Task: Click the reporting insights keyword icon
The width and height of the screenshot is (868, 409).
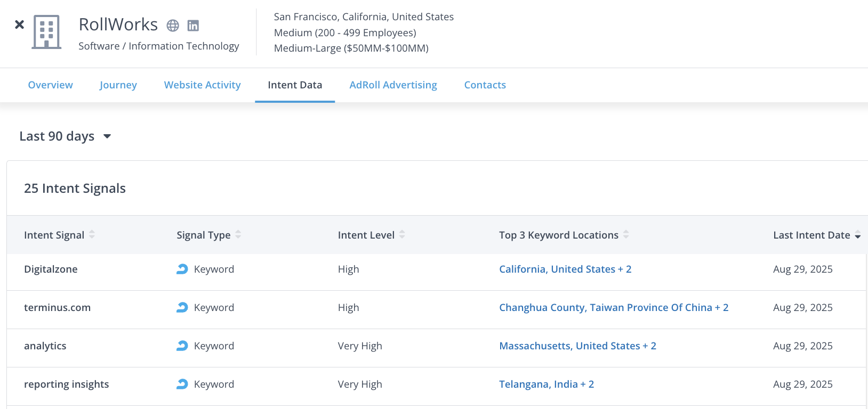Action: [182, 385]
